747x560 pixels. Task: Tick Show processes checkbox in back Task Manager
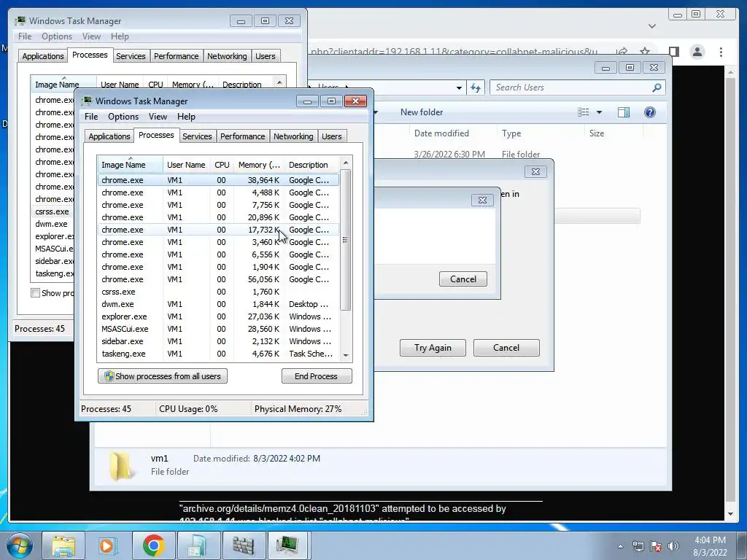point(35,293)
